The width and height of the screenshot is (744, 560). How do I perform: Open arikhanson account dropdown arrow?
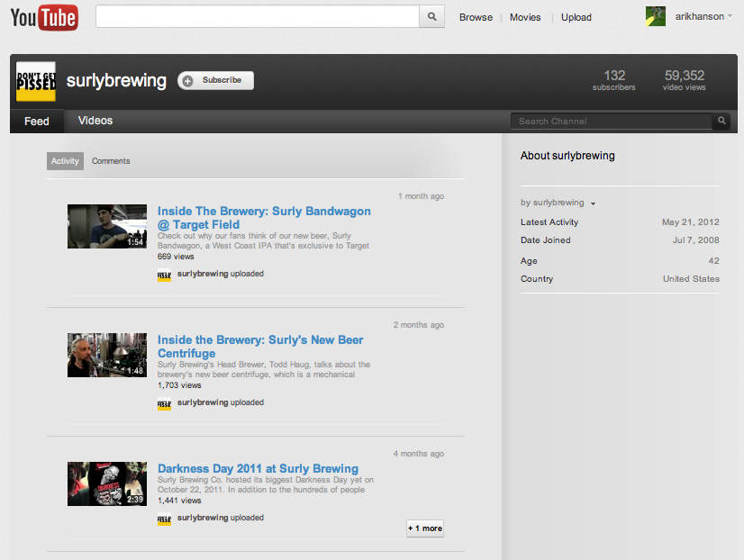coord(730,16)
